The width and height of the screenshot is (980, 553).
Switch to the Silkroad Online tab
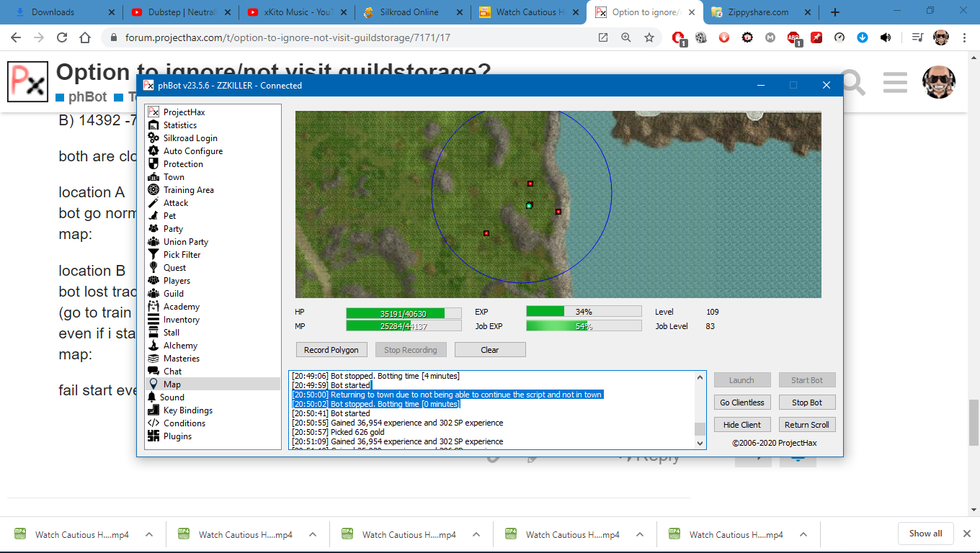[407, 12]
